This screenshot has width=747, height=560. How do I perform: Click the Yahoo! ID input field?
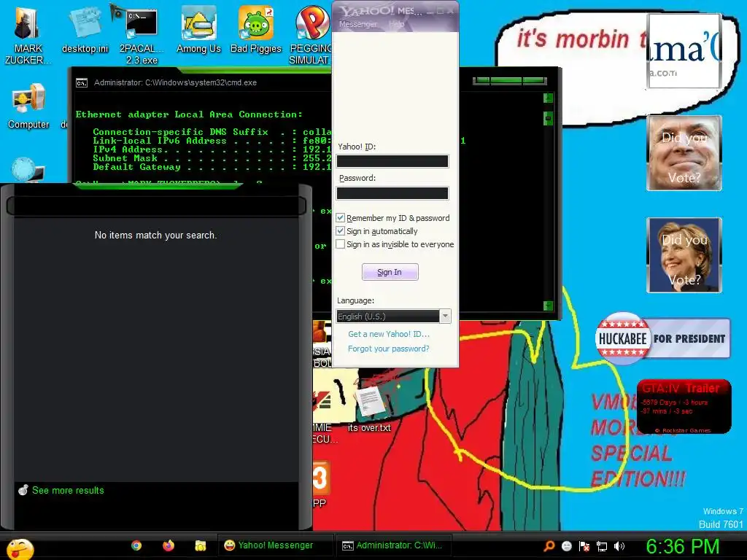(x=392, y=161)
